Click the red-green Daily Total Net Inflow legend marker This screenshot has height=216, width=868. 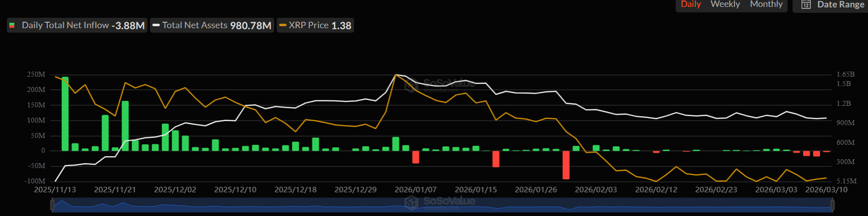pyautogui.click(x=12, y=25)
